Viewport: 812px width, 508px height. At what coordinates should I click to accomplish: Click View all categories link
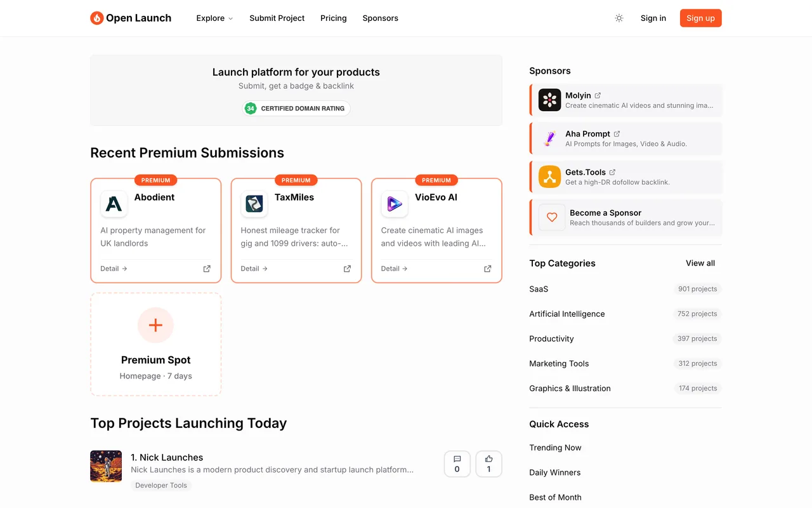[x=700, y=263]
